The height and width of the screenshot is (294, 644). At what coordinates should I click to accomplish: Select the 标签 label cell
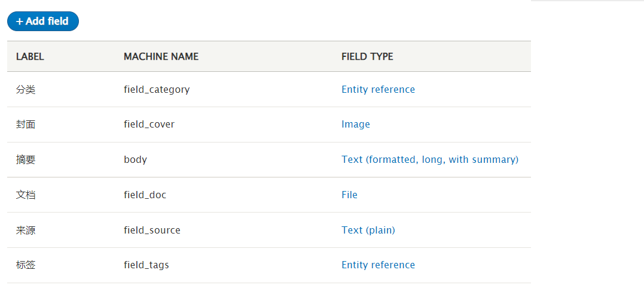26,265
